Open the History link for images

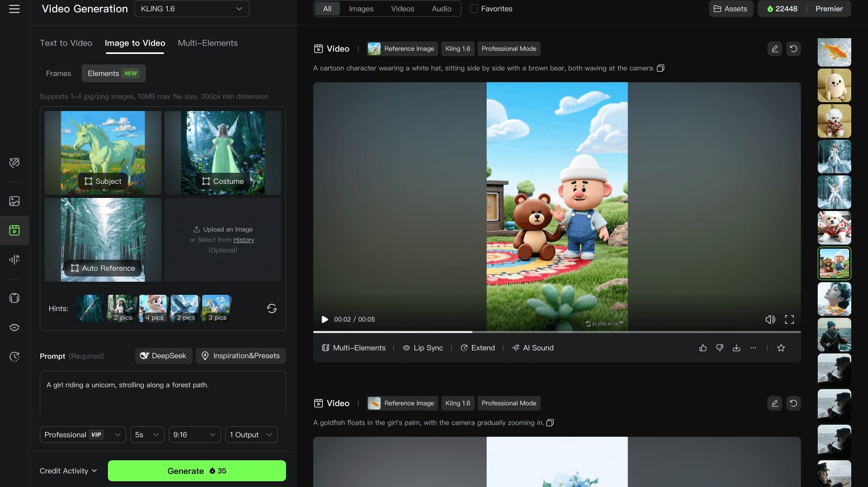(244, 240)
